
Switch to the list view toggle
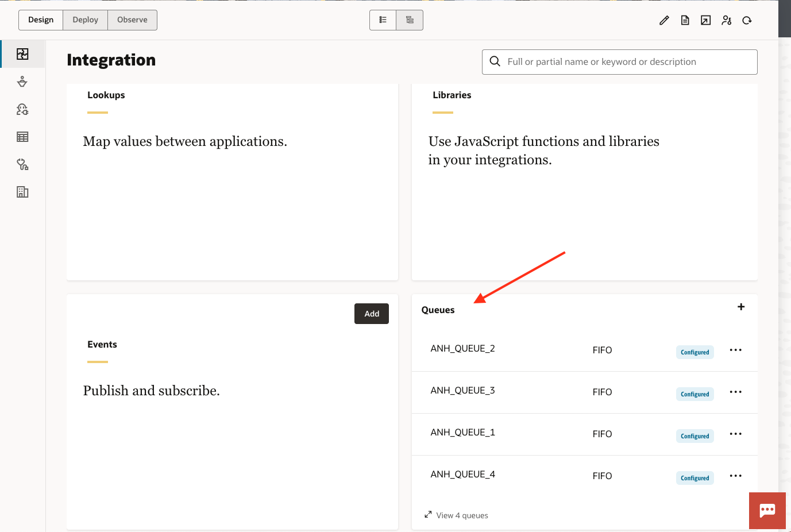pyautogui.click(x=383, y=20)
